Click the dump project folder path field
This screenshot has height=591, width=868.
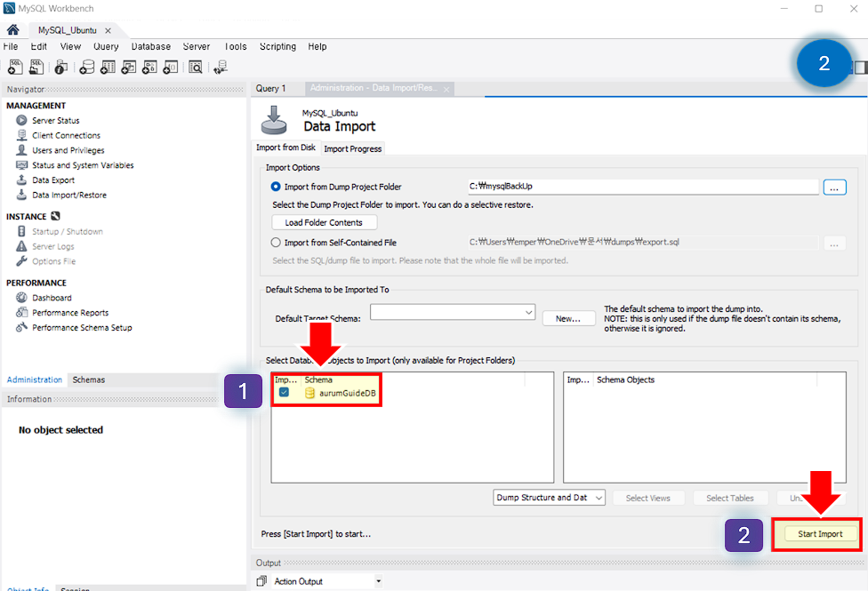click(643, 187)
